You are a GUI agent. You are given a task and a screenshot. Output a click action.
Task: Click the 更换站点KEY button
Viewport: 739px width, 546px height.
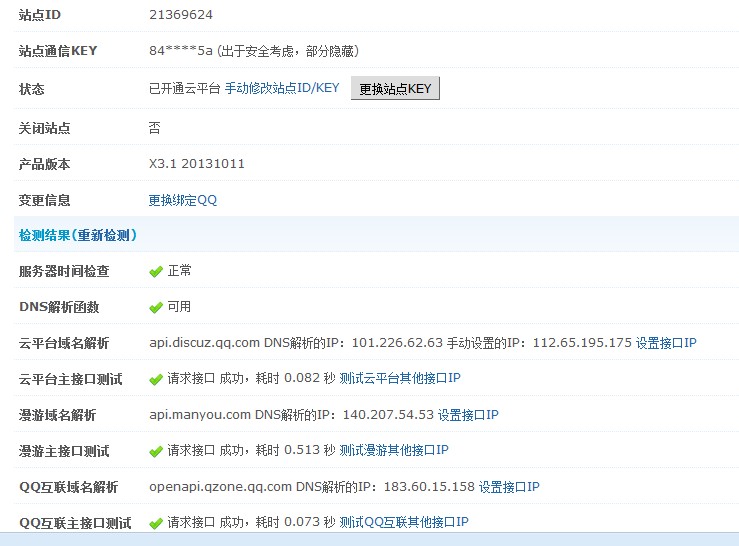(x=395, y=89)
